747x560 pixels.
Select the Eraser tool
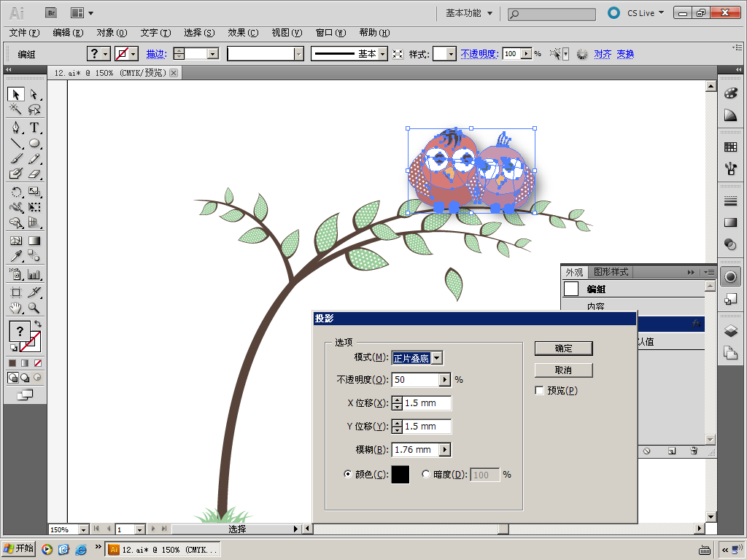click(34, 174)
